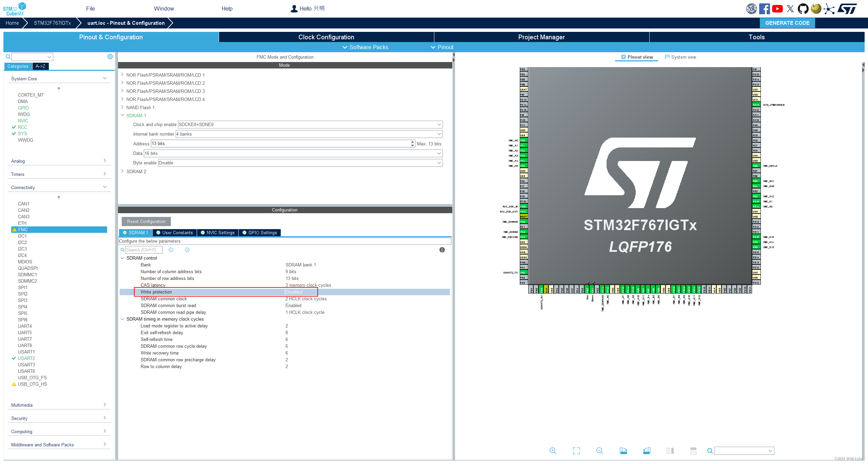Open the Help menu
This screenshot has height=464, width=868.
tap(226, 8)
